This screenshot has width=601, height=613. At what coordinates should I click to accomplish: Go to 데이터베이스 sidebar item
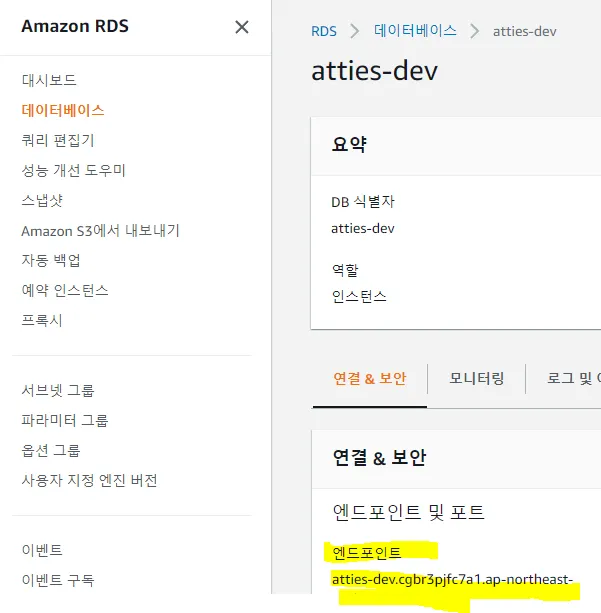point(63,110)
